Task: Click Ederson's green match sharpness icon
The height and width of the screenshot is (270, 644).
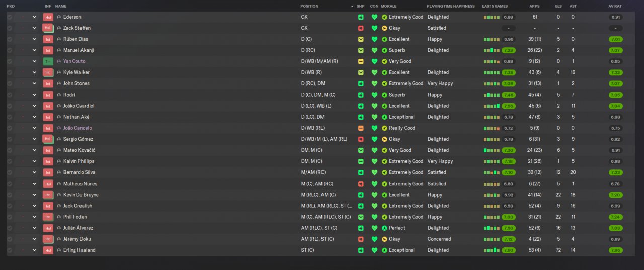Action: (361, 17)
